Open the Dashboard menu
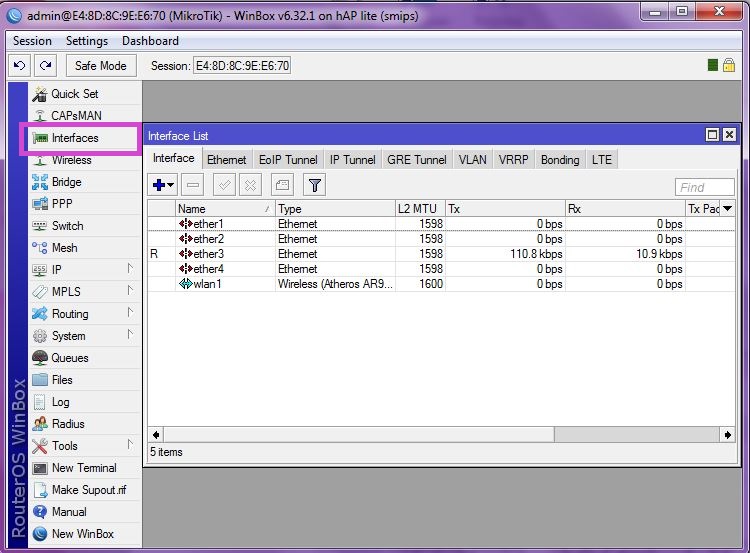Viewport: 750px width, 553px height. point(150,41)
